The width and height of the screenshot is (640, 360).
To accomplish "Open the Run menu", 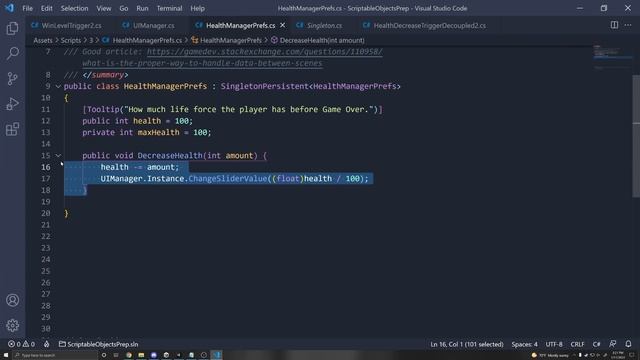I will pyautogui.click(x=142, y=8).
